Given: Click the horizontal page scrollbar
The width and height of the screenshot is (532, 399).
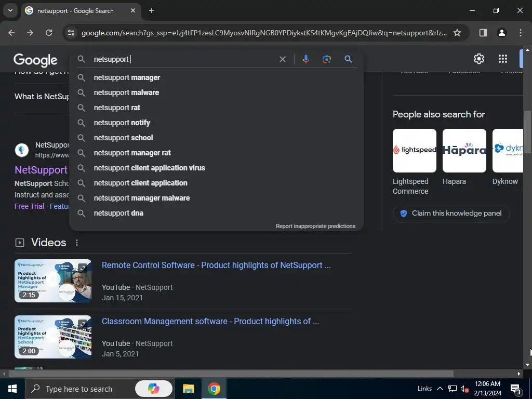Looking at the screenshot, I should [x=231, y=374].
